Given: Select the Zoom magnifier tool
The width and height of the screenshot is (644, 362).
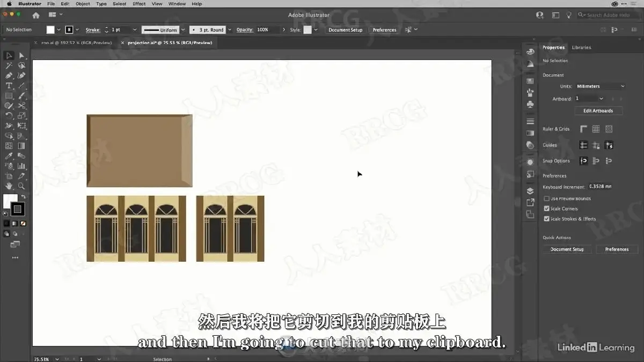Looking at the screenshot, I should pyautogui.click(x=21, y=186).
